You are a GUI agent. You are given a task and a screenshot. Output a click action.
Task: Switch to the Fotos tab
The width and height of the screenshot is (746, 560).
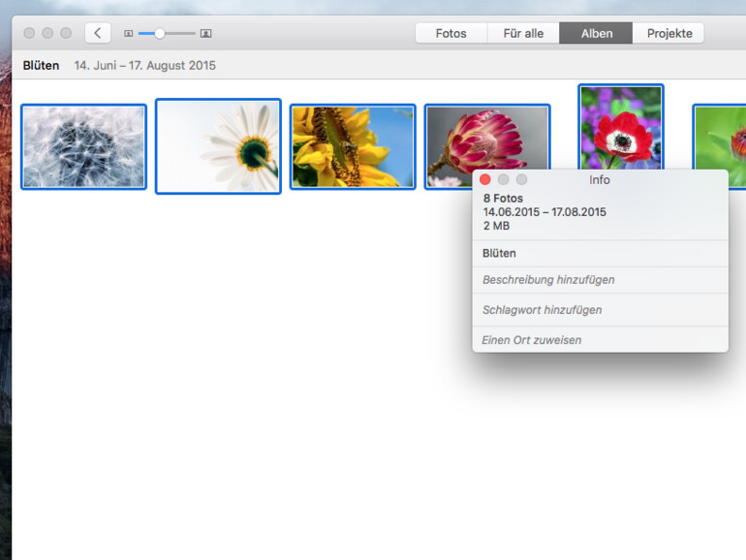pos(451,33)
